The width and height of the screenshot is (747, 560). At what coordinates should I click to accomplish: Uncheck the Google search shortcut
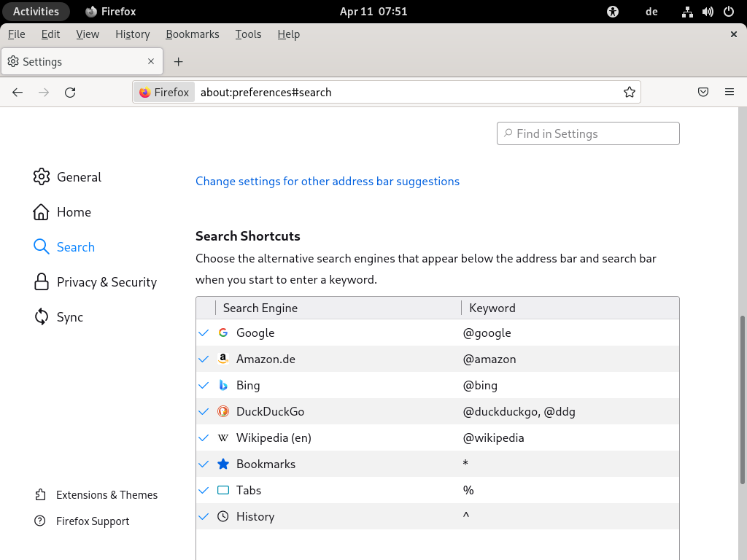tap(204, 333)
